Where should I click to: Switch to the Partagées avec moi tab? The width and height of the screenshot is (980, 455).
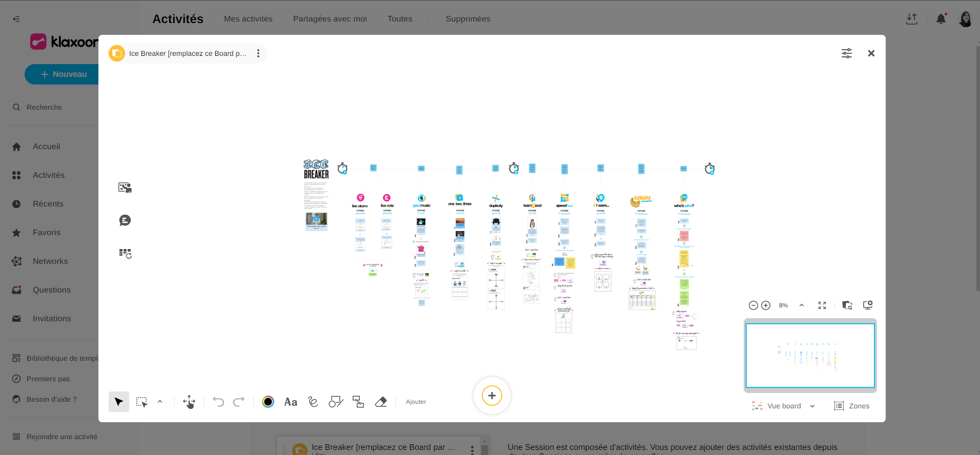pos(330,19)
